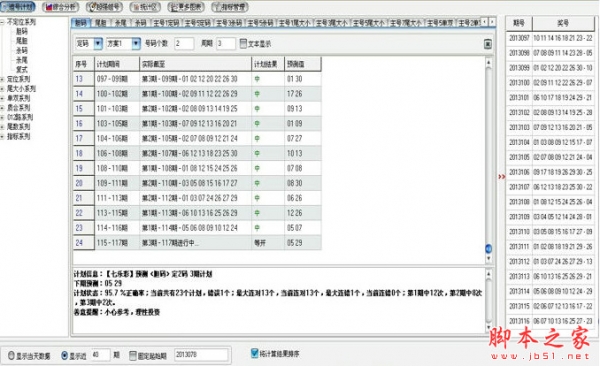The image size is (600, 366).
Task: Click the start period field showing 2013078
Action: 201,355
